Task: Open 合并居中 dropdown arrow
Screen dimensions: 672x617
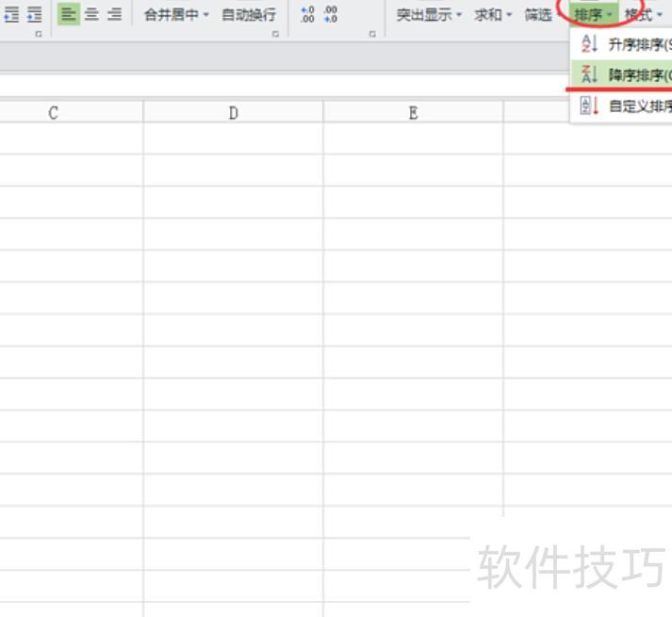Action: point(206,14)
